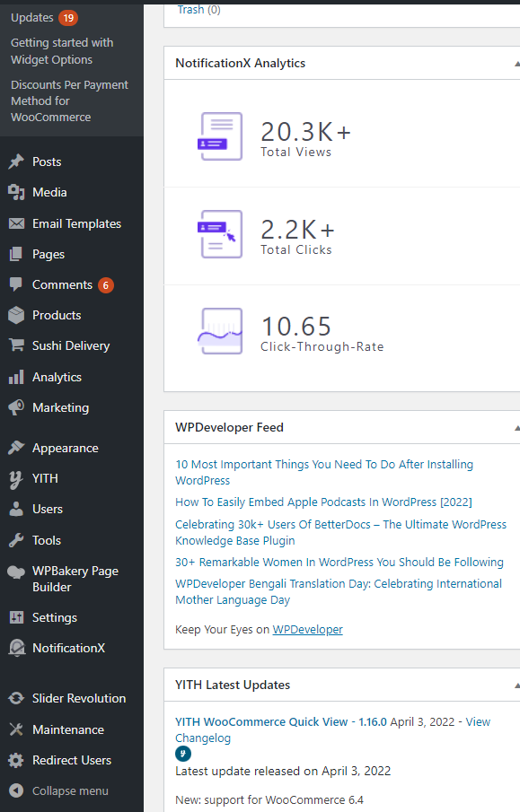Image resolution: width=520 pixels, height=812 pixels.
Task: Click the Slider Revolution refresh icon
Action: pos(16,698)
